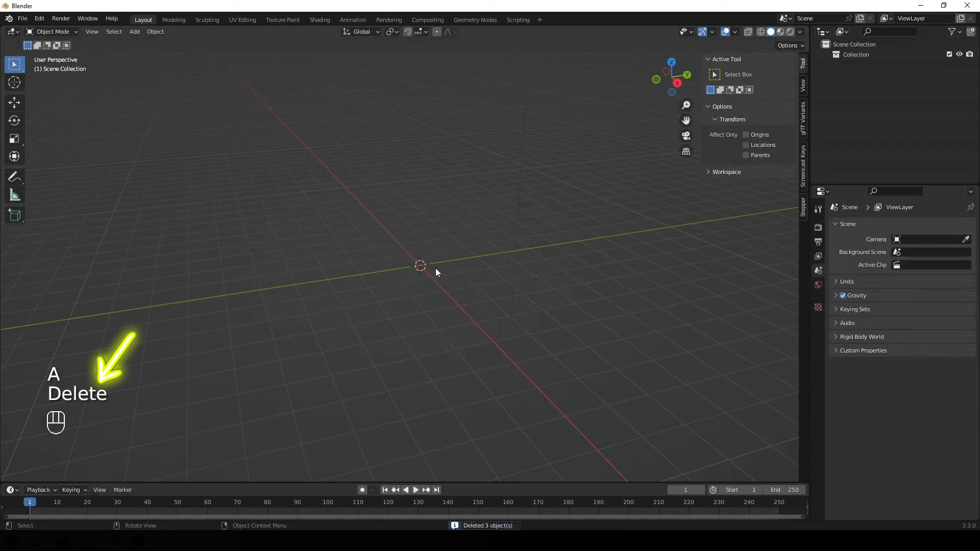980x551 pixels.
Task: Select the Transform tool
Action: [14, 156]
